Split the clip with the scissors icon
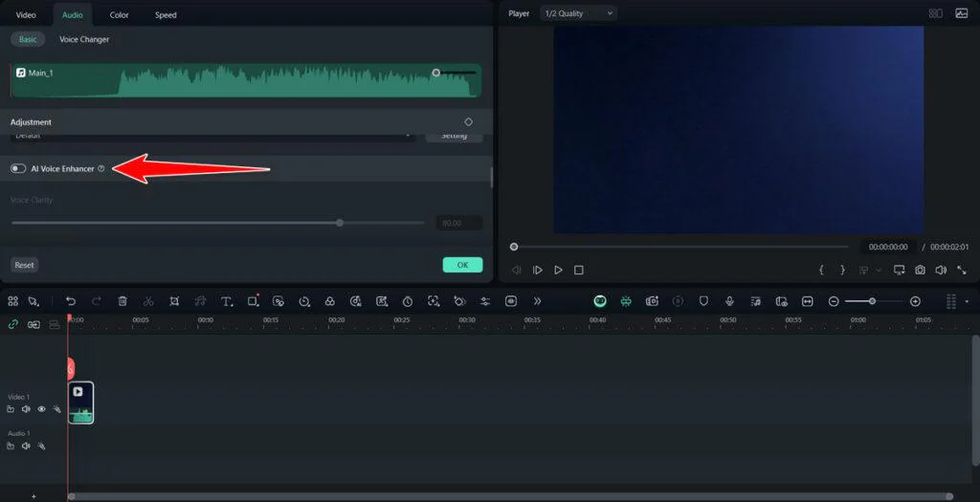 tap(148, 301)
